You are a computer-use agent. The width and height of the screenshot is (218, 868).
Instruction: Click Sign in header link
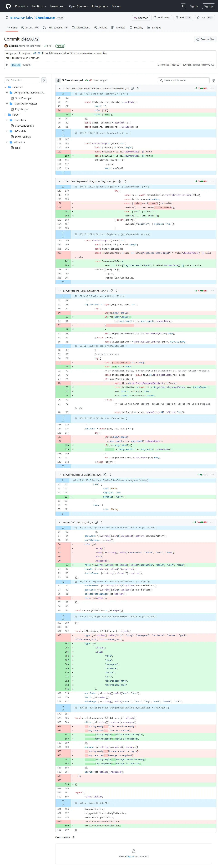click(194, 6)
